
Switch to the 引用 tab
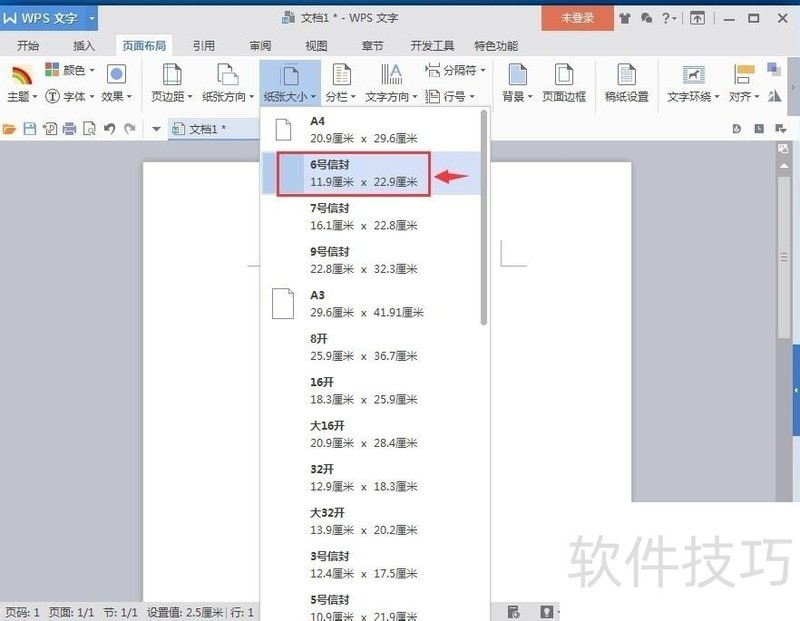(204, 46)
